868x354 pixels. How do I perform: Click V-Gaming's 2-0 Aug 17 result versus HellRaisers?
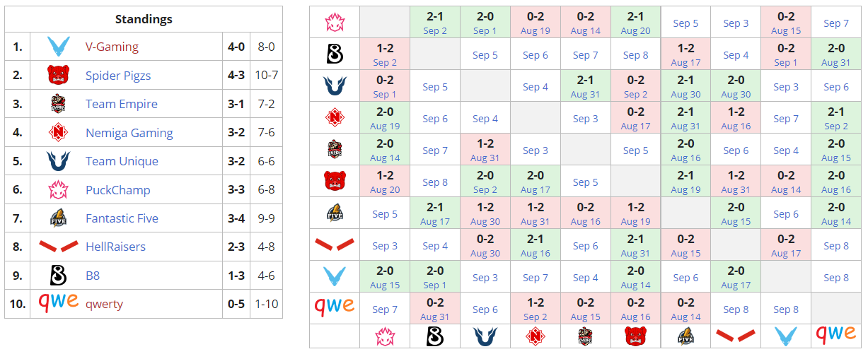point(736,277)
